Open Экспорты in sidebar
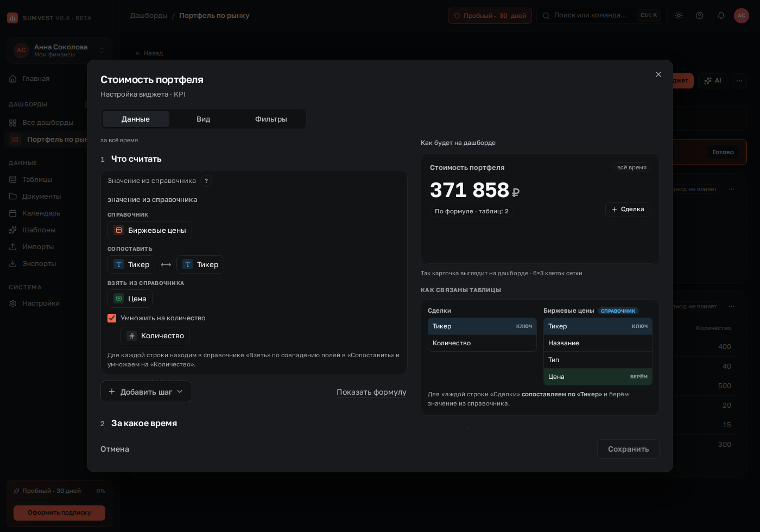 point(39,264)
